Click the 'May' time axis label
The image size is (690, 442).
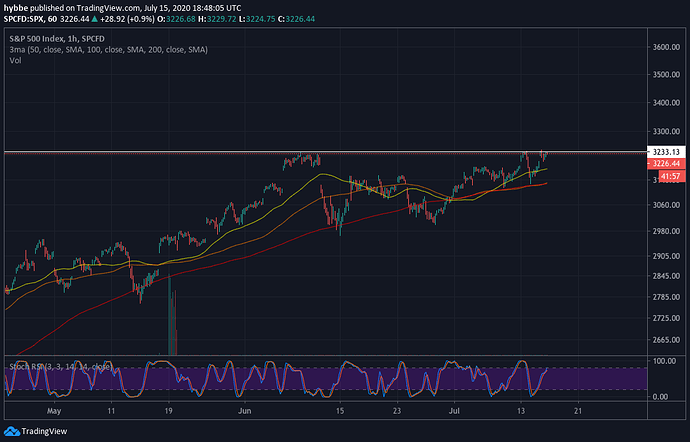tap(54, 411)
